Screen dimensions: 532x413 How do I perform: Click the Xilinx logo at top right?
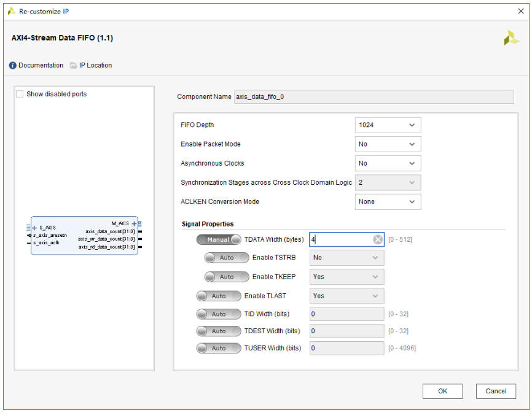[x=511, y=37]
